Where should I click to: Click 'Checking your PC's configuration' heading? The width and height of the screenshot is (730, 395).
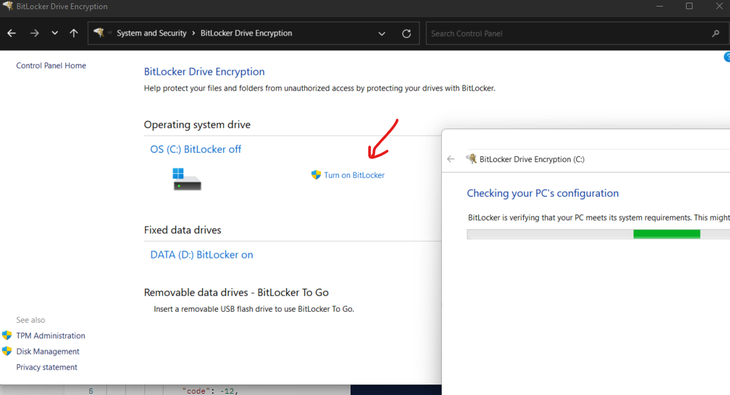coord(543,193)
